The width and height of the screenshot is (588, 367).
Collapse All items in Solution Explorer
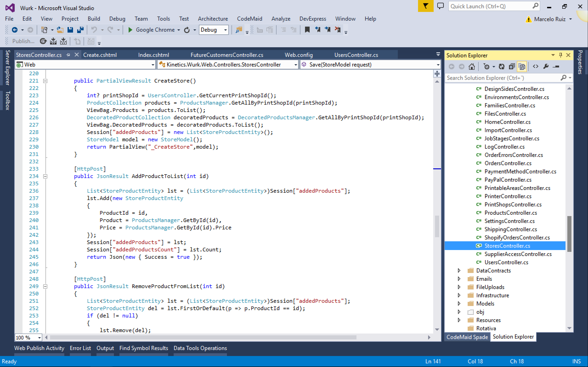[512, 66]
